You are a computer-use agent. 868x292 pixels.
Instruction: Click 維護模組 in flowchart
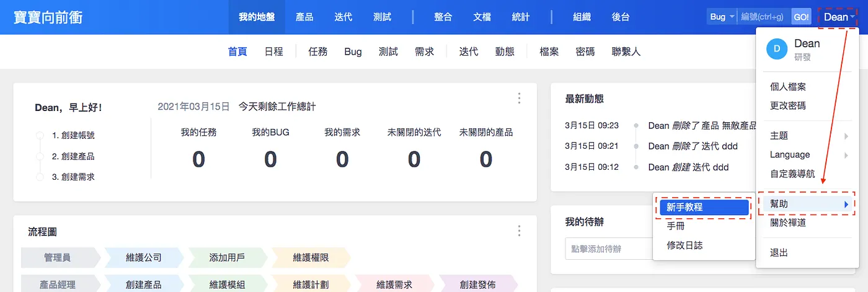click(x=228, y=285)
